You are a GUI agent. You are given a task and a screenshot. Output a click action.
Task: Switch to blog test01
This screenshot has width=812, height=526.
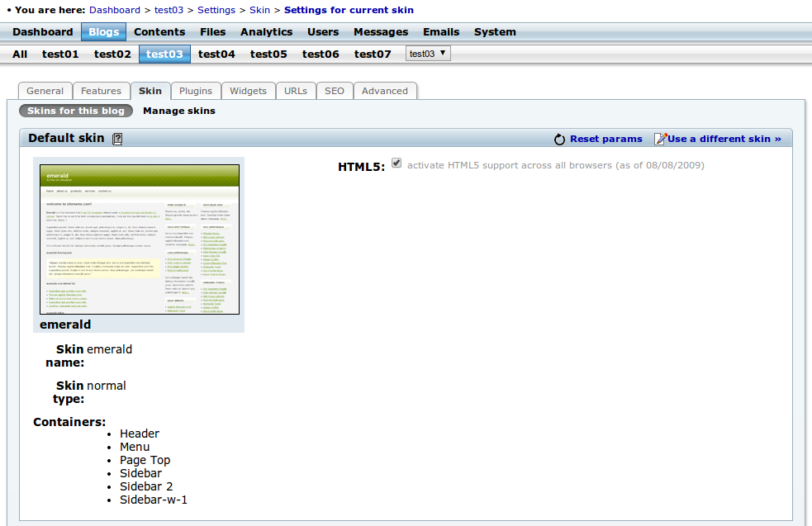coord(60,54)
